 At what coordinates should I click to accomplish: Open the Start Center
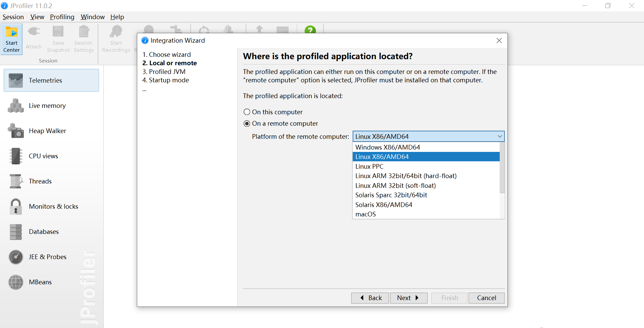[x=12, y=39]
